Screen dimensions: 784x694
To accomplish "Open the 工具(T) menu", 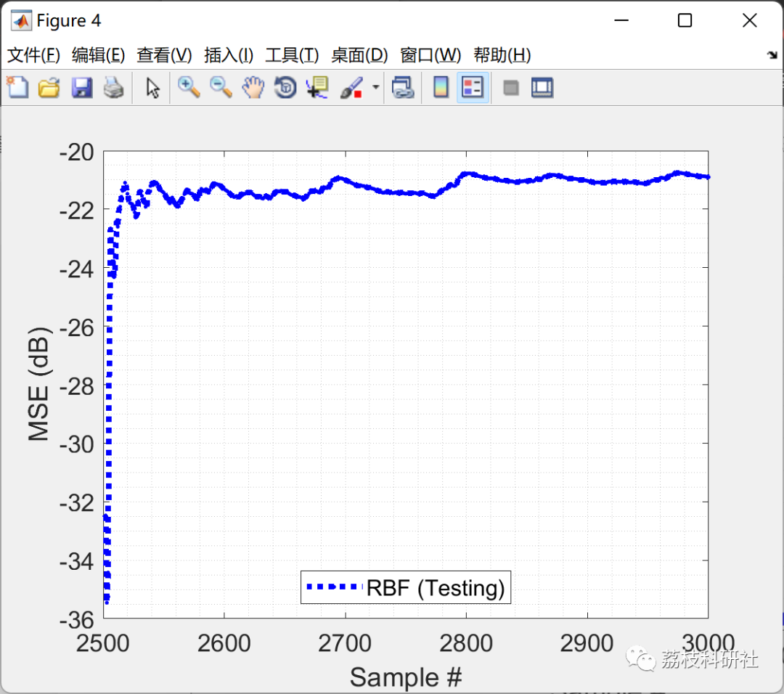I will [292, 55].
